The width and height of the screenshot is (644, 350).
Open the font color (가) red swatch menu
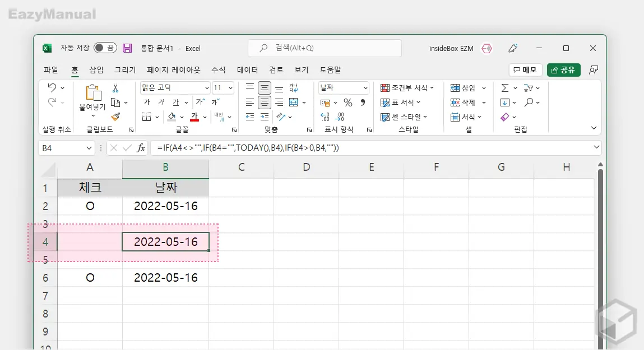(x=194, y=116)
